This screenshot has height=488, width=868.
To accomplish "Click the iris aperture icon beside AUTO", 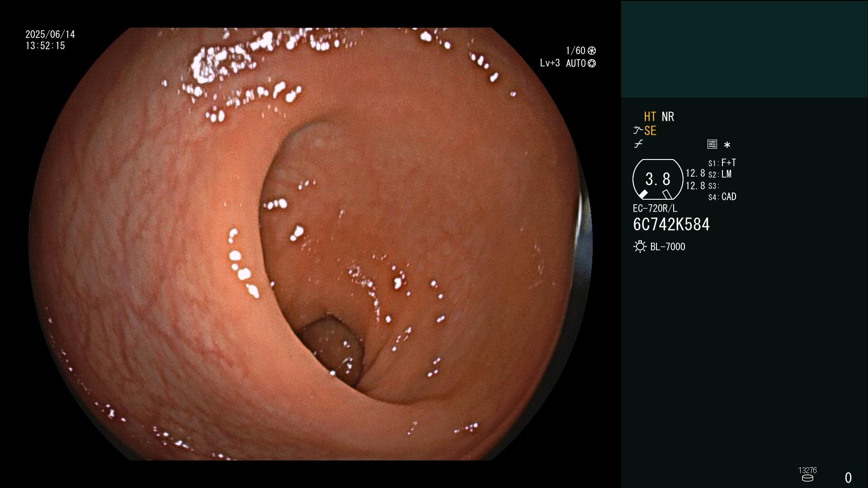I will point(592,64).
